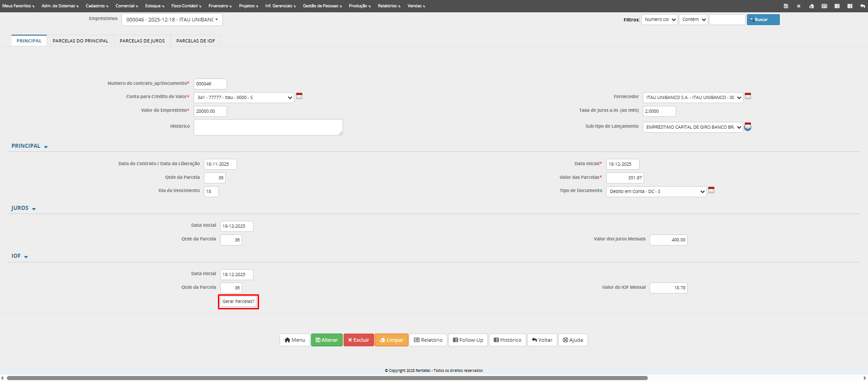Click icon next to Tipo de Documento
The image size is (868, 381).
[x=711, y=190]
